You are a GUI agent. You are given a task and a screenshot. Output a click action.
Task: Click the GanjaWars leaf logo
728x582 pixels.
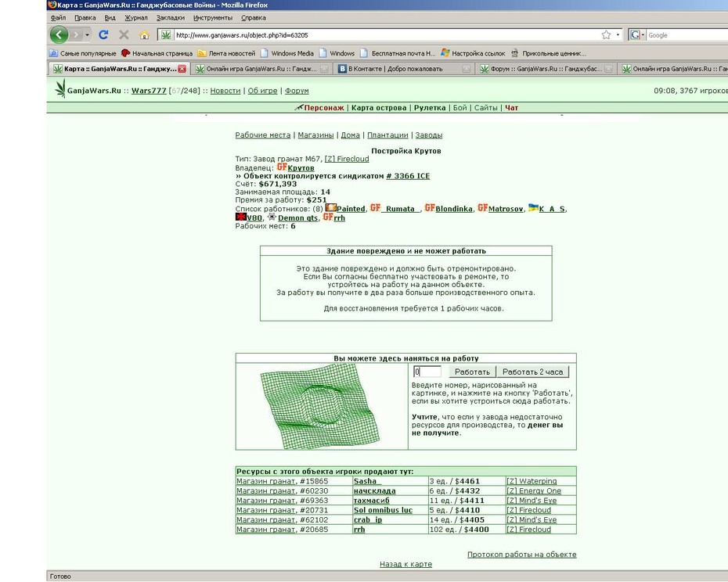60,88
